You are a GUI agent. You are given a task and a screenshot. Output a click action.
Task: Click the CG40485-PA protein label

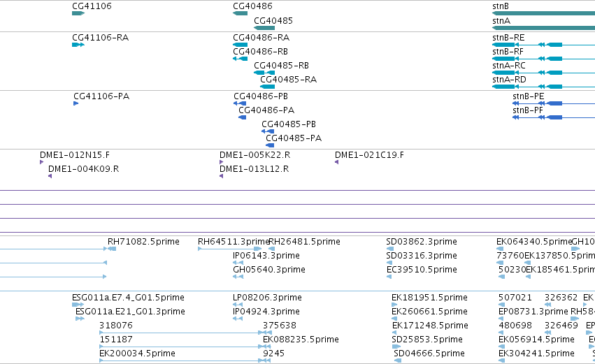click(294, 138)
